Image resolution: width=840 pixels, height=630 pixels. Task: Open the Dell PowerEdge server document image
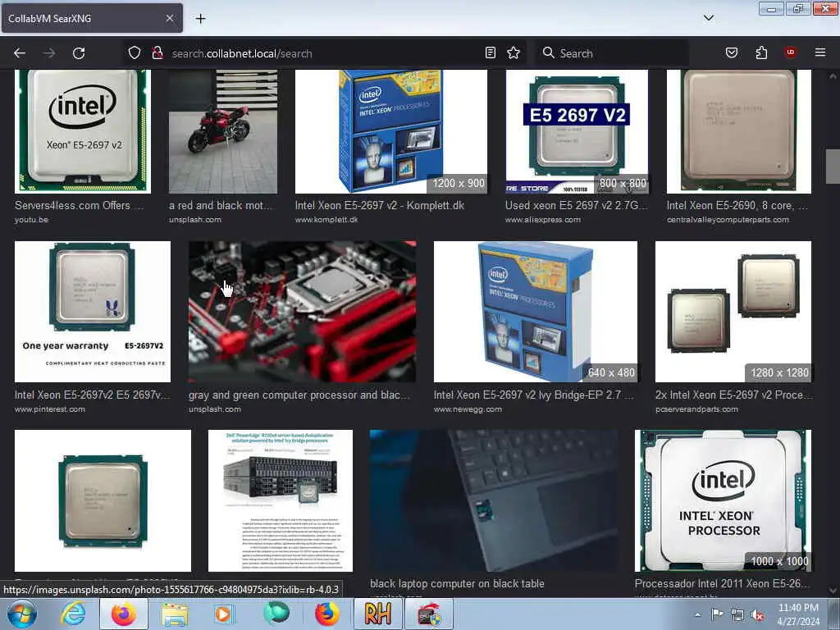tap(281, 500)
